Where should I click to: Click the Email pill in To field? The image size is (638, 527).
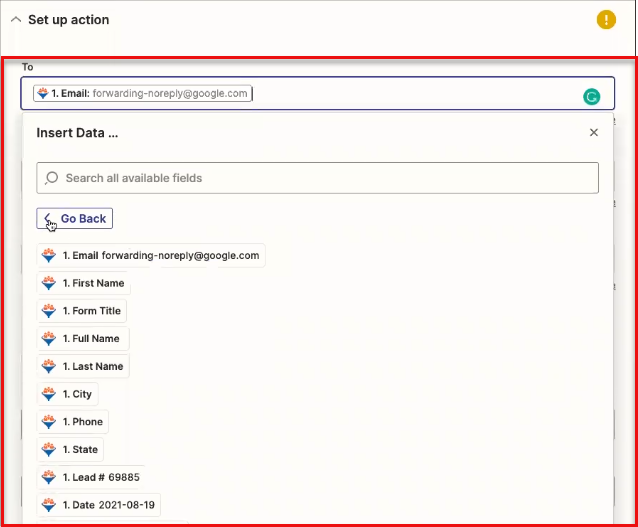(x=140, y=93)
